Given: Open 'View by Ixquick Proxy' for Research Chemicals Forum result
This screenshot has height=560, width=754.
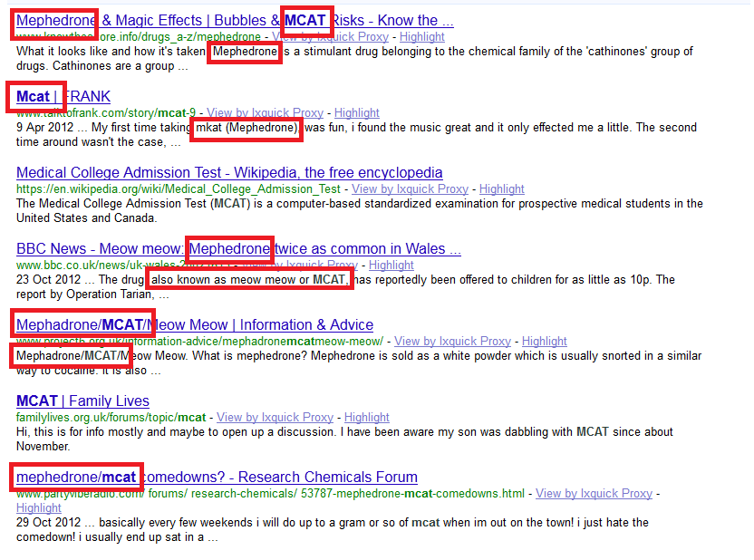Looking at the screenshot, I should point(594,493).
